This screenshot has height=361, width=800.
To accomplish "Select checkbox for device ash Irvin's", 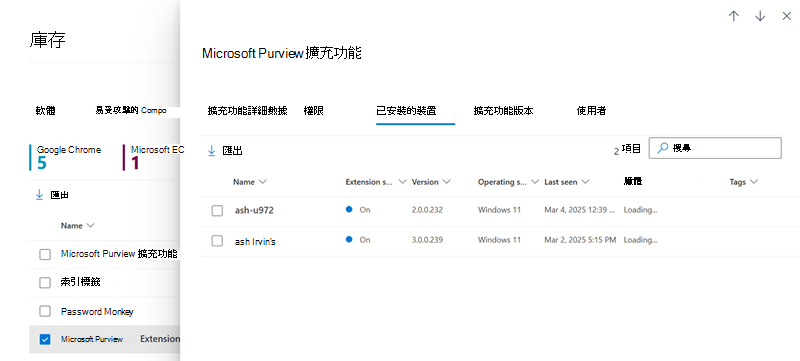I will [217, 241].
